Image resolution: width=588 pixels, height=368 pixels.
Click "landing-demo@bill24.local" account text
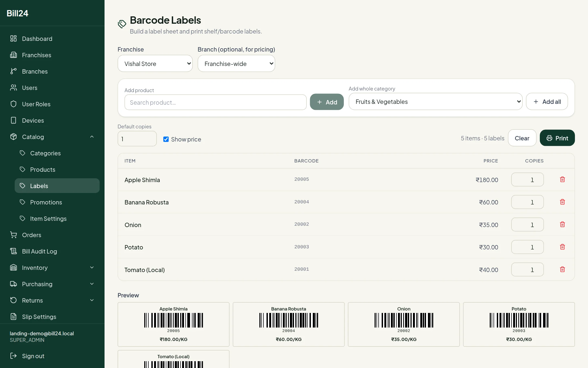point(42,333)
